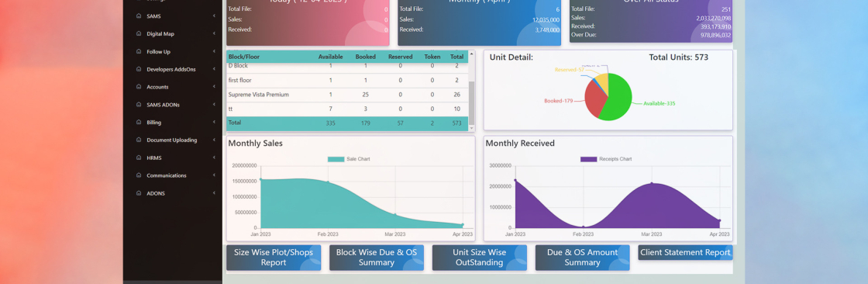This screenshot has height=284, width=868.
Task: Expand the Document Uploading chevron
Action: click(214, 140)
